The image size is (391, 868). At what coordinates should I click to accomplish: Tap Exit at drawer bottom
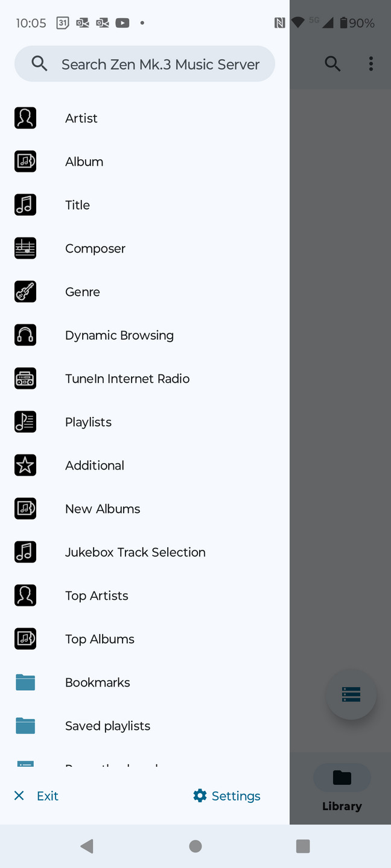pos(36,796)
